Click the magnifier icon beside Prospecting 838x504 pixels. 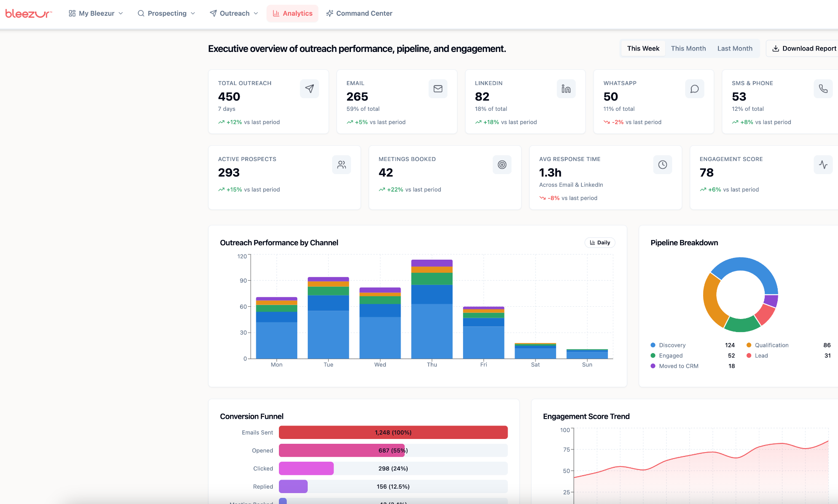click(x=141, y=14)
